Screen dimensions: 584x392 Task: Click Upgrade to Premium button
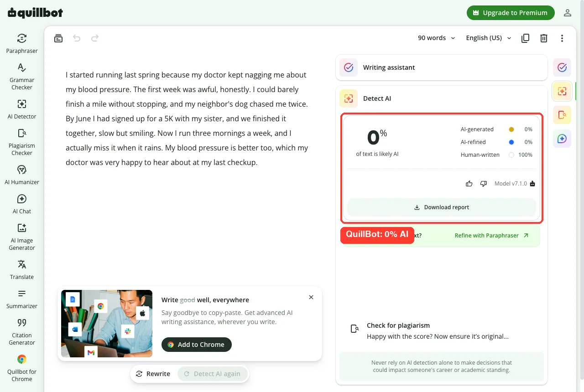(511, 13)
